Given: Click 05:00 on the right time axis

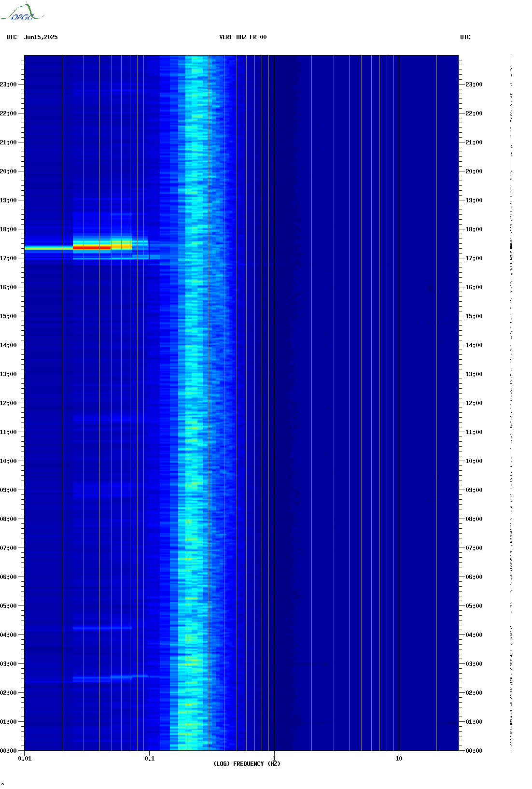Looking at the screenshot, I should (x=474, y=606).
